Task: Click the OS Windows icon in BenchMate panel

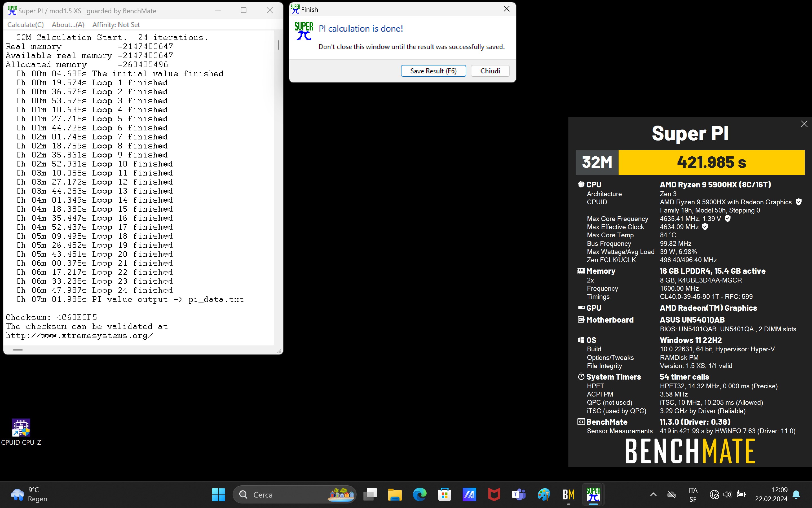Action: point(581,340)
